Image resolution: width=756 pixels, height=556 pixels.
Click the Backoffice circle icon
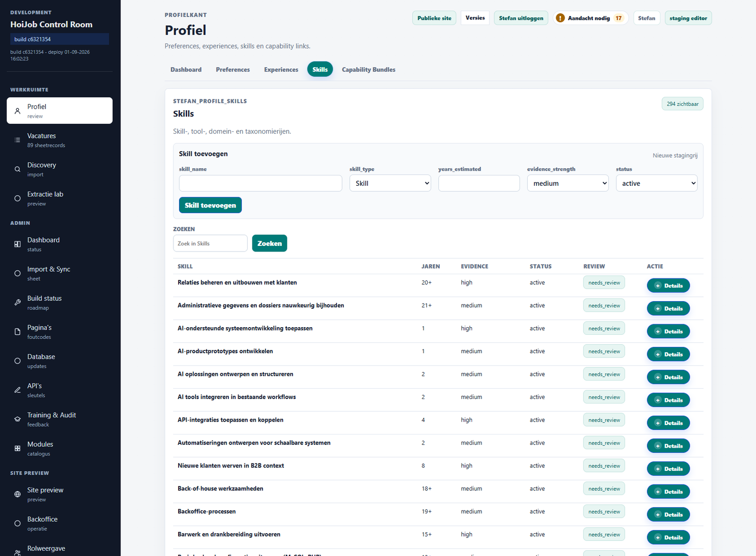tap(17, 523)
